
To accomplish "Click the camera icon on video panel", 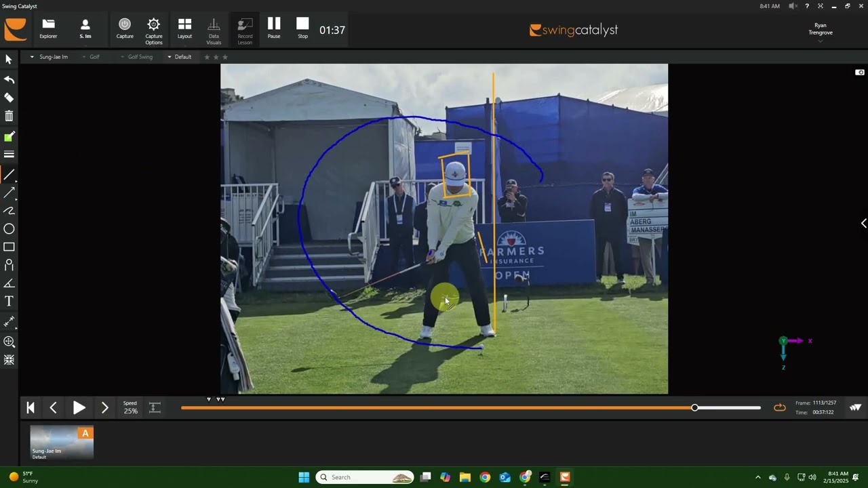I will (x=860, y=73).
